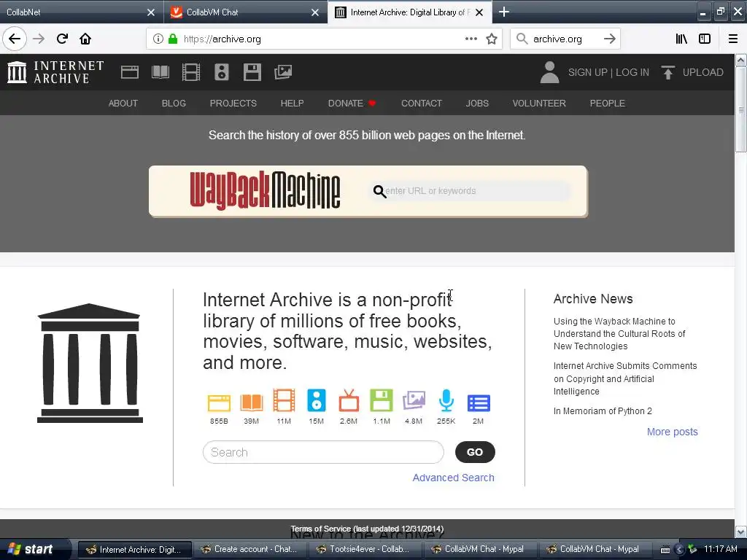
Task: Open the More posts link
Action: tap(672, 432)
